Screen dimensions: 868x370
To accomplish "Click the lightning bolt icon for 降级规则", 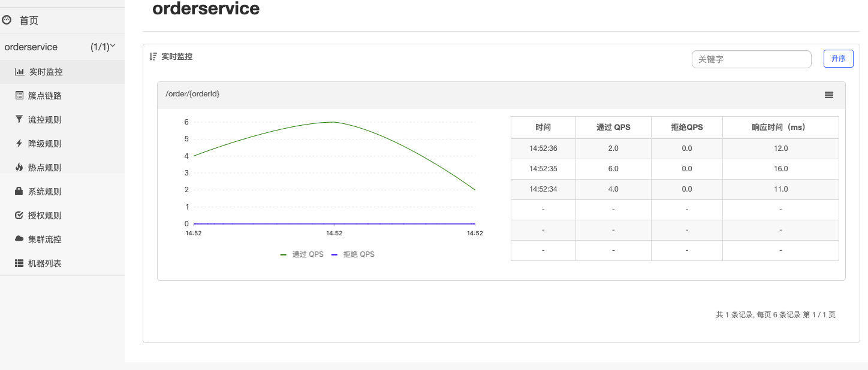I will (19, 143).
